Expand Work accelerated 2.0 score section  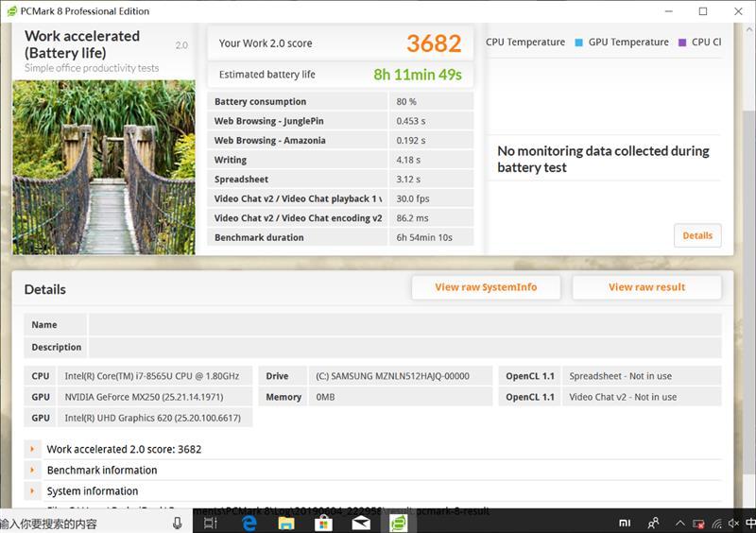click(32, 449)
